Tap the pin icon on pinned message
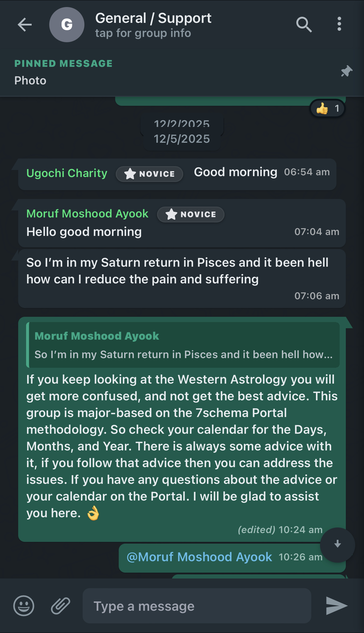 pyautogui.click(x=346, y=71)
